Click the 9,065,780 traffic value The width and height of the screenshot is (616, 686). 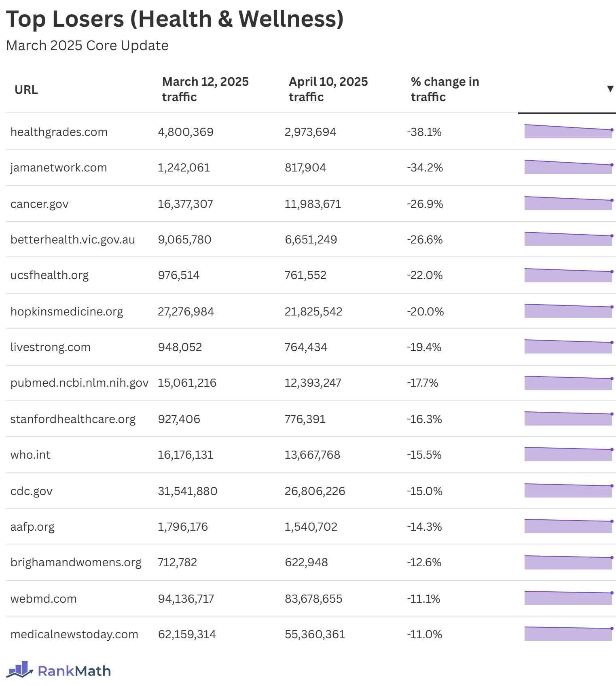pos(184,239)
